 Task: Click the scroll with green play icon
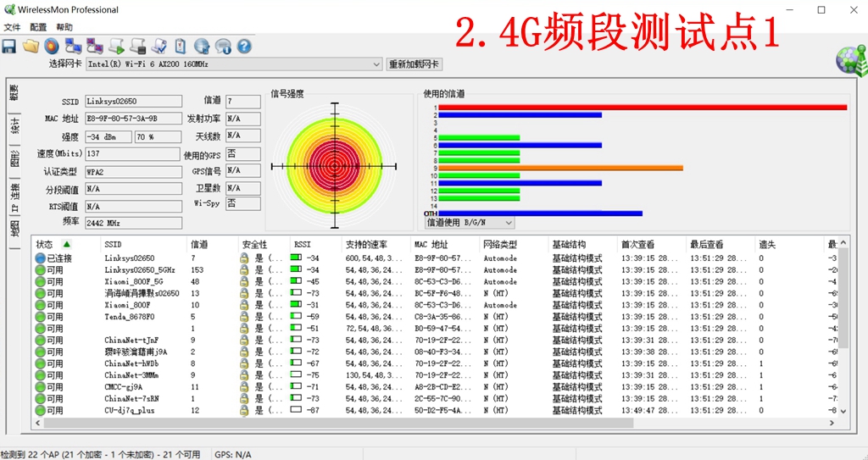tap(116, 46)
